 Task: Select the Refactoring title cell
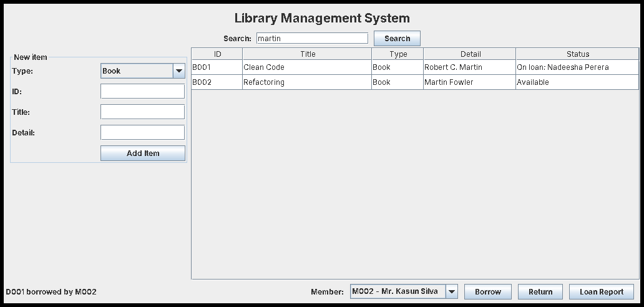click(307, 82)
